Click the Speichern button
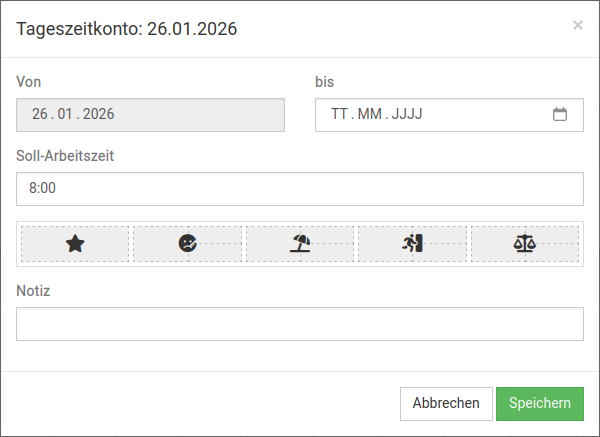The height and width of the screenshot is (437, 600). 540,403
